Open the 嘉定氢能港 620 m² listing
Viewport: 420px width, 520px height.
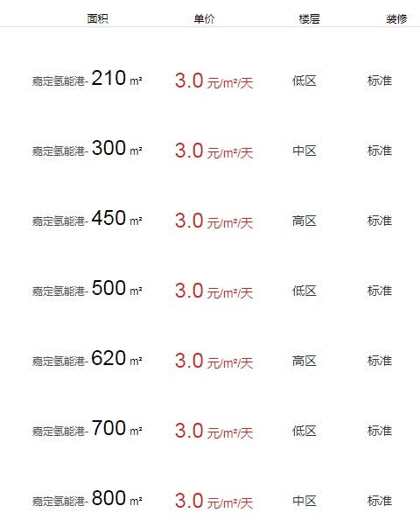pyautogui.click(x=87, y=359)
